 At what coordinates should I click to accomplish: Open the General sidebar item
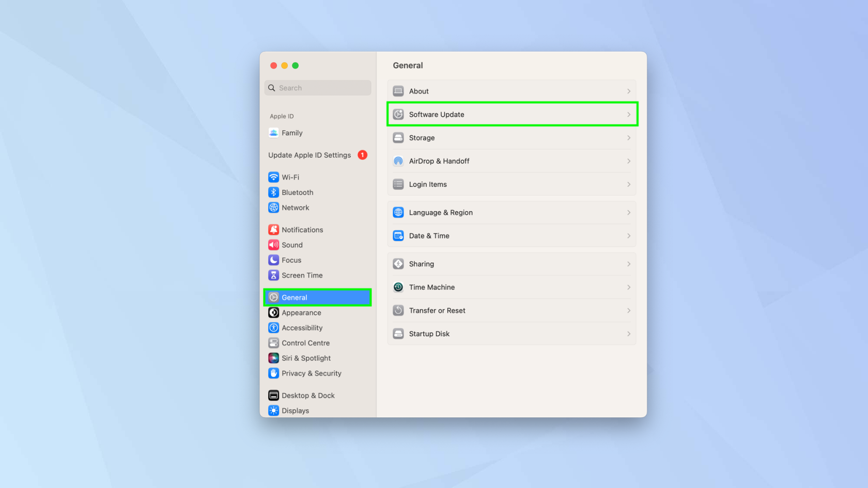click(x=317, y=297)
